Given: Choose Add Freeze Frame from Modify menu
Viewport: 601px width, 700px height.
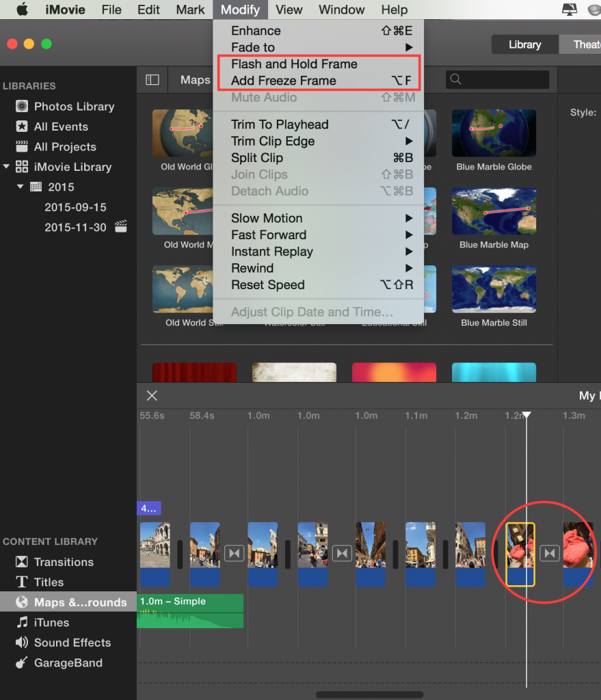Looking at the screenshot, I should click(x=283, y=81).
